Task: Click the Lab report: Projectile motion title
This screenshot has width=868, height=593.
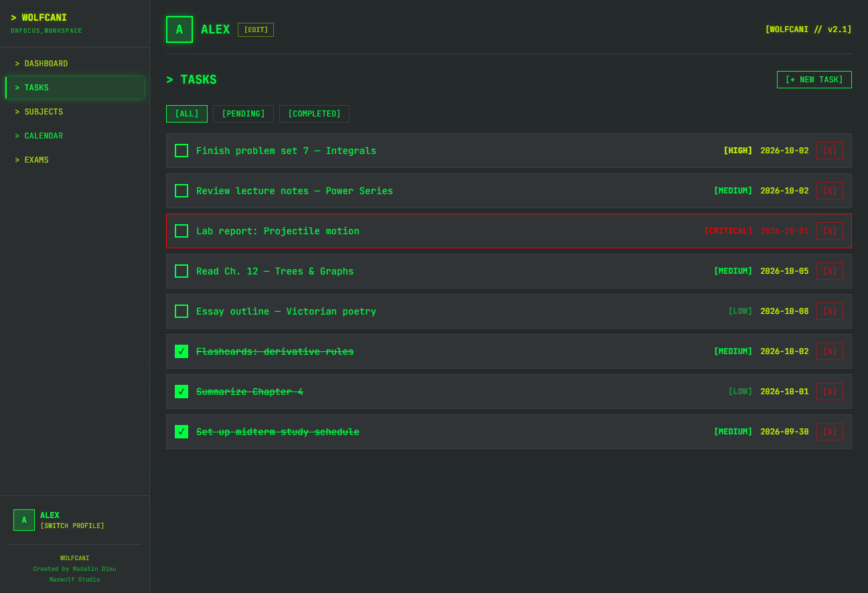Action: coord(278,231)
